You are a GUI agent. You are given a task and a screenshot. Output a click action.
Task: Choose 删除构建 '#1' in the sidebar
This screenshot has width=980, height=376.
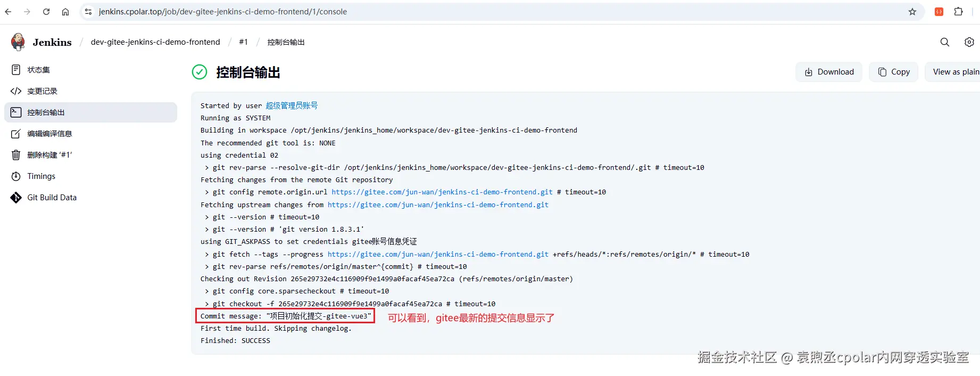pyautogui.click(x=90, y=155)
